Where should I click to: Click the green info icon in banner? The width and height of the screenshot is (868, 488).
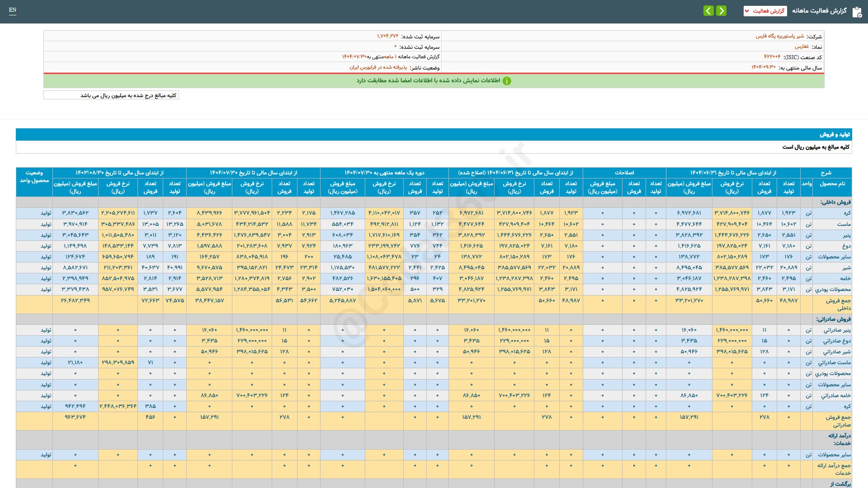507,81
